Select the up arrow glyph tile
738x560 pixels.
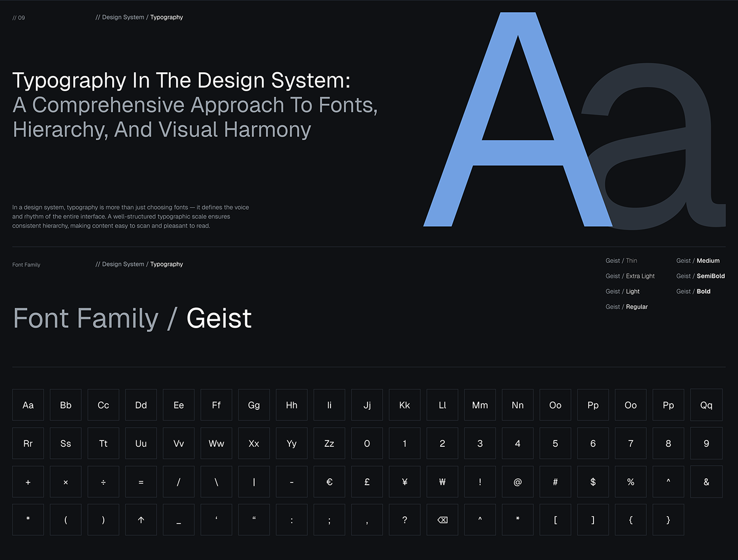pos(141,519)
